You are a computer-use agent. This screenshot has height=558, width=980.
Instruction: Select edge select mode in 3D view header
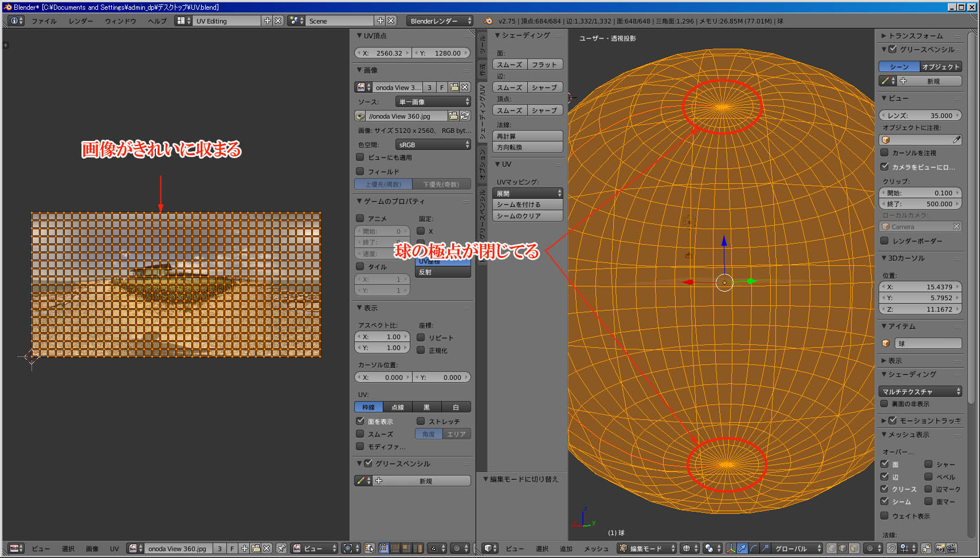pos(842,548)
